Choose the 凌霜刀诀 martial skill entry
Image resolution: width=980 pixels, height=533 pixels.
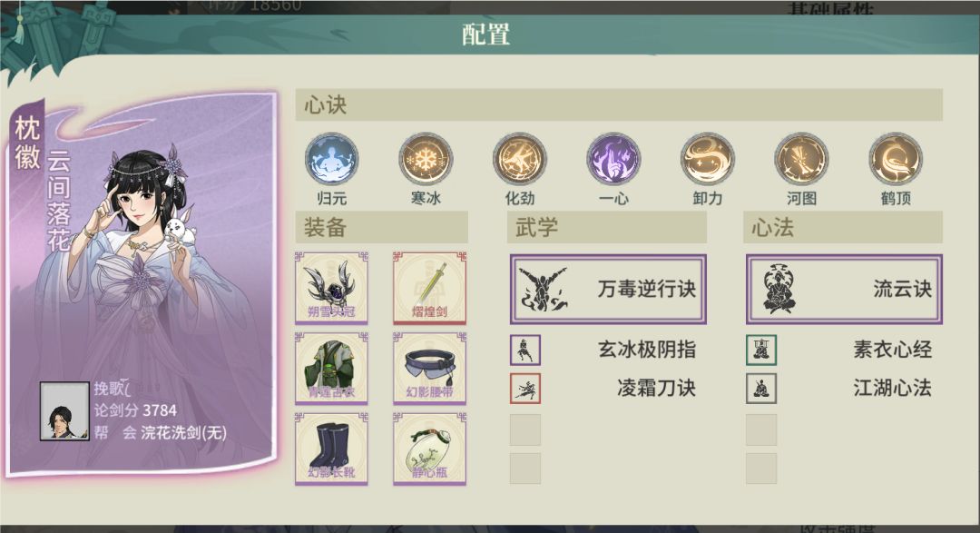click(603, 389)
